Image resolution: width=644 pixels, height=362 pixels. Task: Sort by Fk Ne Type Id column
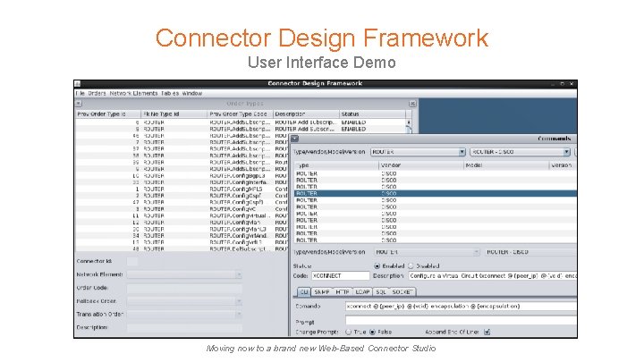pos(174,114)
